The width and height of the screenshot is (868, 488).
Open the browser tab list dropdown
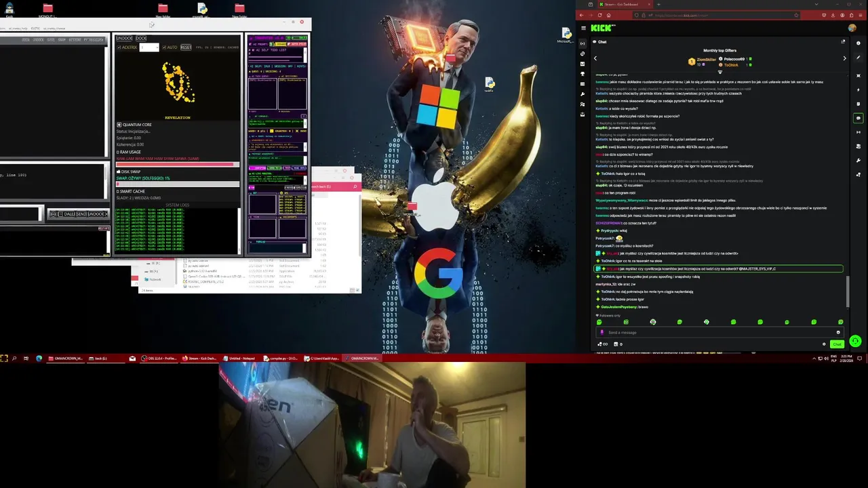tap(816, 4)
